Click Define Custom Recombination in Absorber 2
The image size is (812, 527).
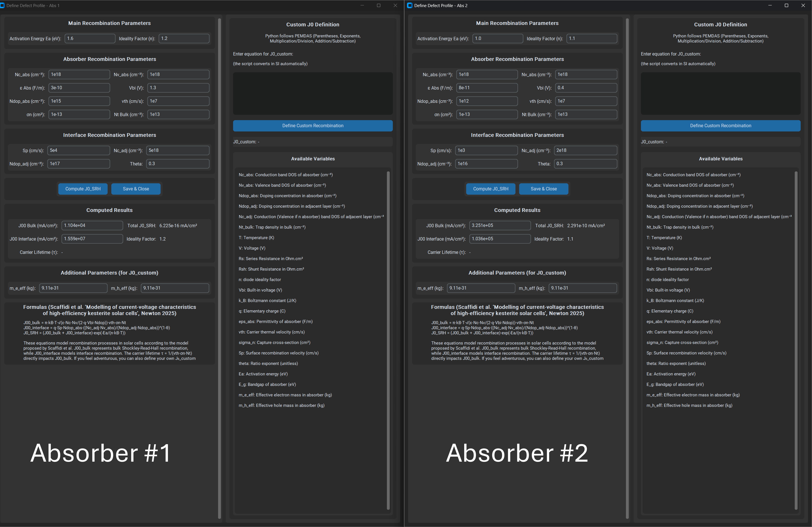[x=720, y=126]
